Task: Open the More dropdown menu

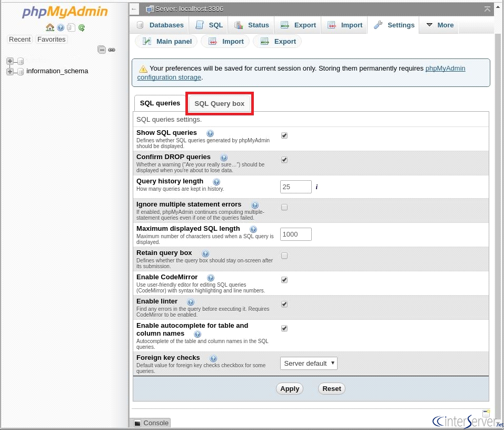Action: pos(439,25)
